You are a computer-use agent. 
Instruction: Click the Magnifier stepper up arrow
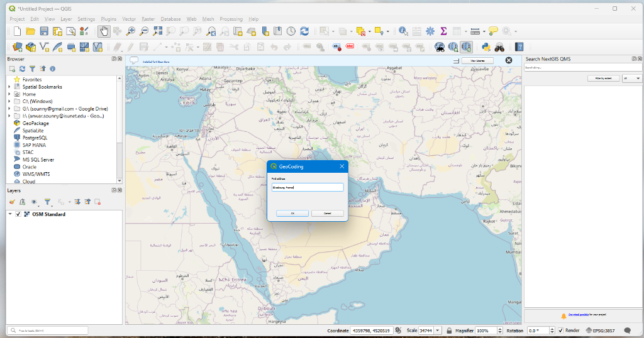(500, 329)
